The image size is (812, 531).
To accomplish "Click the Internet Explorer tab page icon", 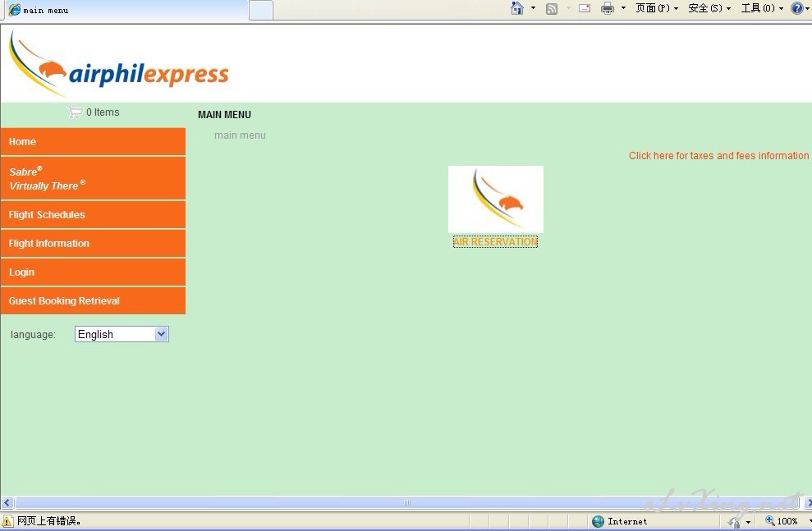I will pyautogui.click(x=15, y=10).
